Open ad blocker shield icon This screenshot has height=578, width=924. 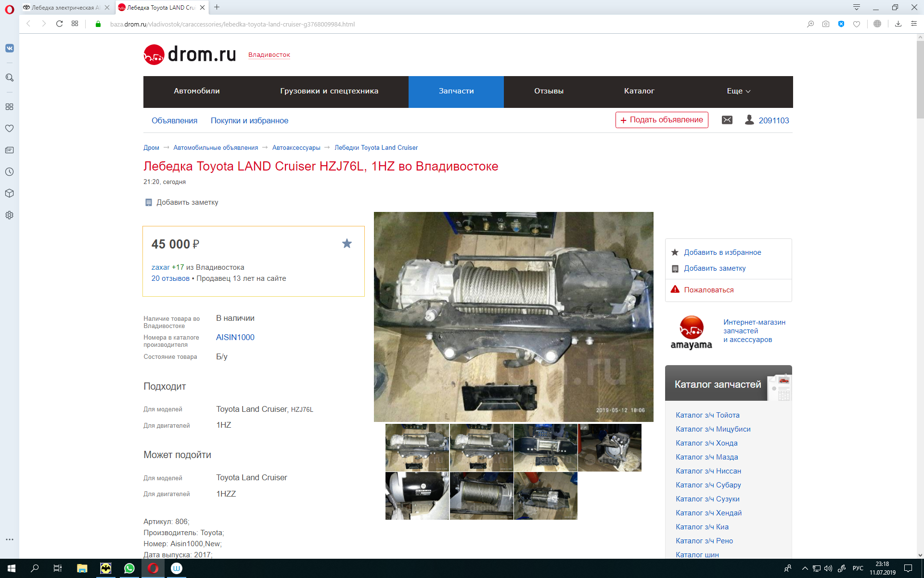[x=841, y=24]
